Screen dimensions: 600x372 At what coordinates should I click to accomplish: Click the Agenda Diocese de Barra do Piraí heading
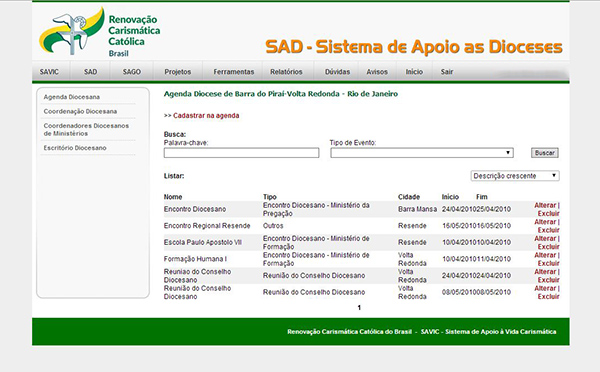[x=281, y=94]
